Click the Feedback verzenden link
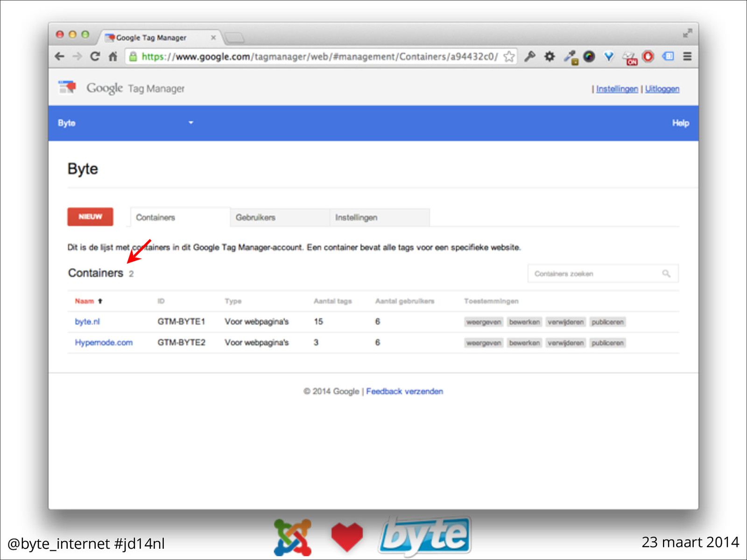This screenshot has width=747, height=560. coord(404,391)
